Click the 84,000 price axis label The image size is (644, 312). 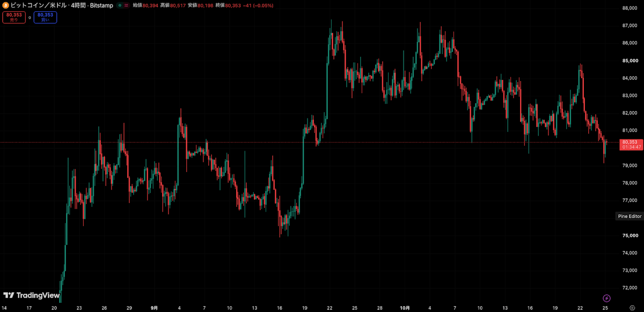(x=629, y=78)
